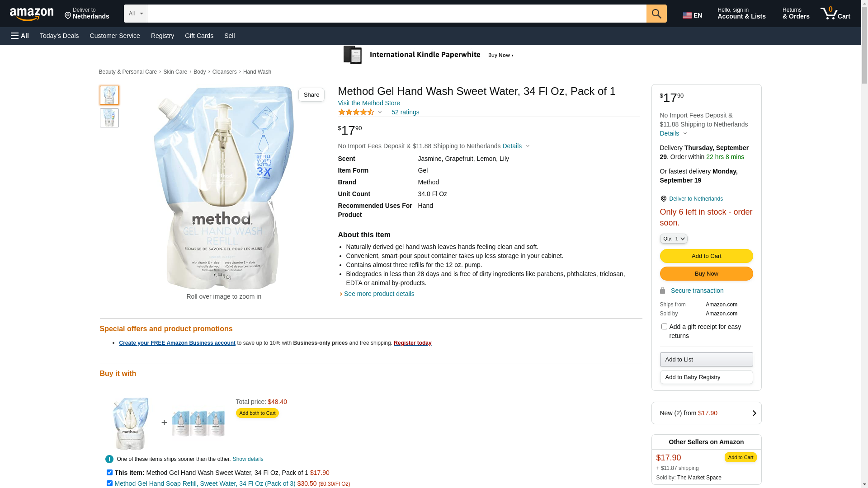Click the search text input field

pos(396,14)
